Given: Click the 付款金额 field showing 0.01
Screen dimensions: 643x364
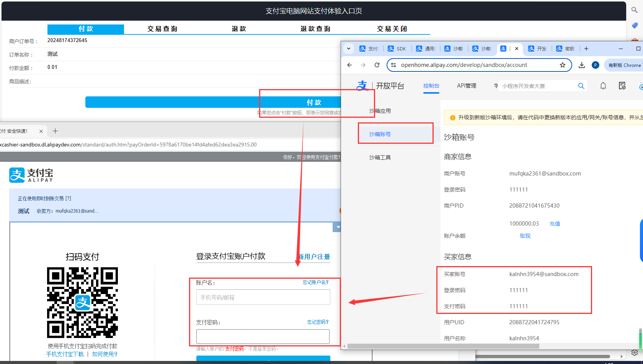Looking at the screenshot, I should [52, 67].
